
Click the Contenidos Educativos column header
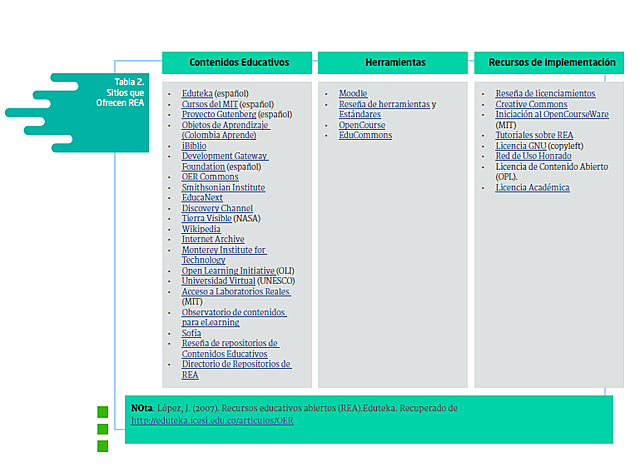click(239, 62)
